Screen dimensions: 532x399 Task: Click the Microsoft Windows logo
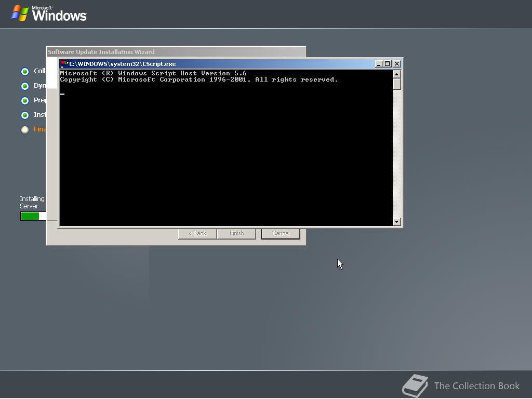[x=49, y=14]
